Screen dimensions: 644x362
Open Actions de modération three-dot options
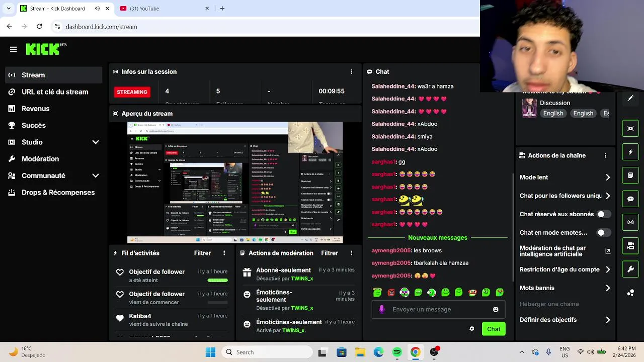pyautogui.click(x=351, y=253)
